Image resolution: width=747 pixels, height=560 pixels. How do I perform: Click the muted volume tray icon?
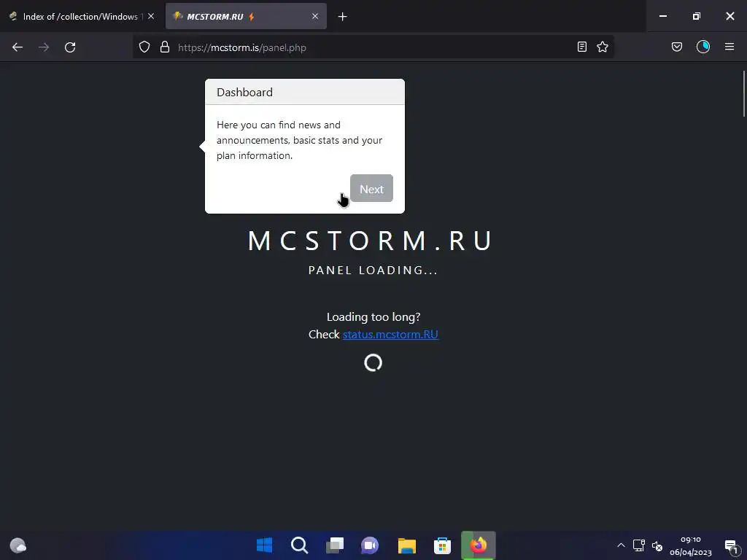tap(657, 545)
